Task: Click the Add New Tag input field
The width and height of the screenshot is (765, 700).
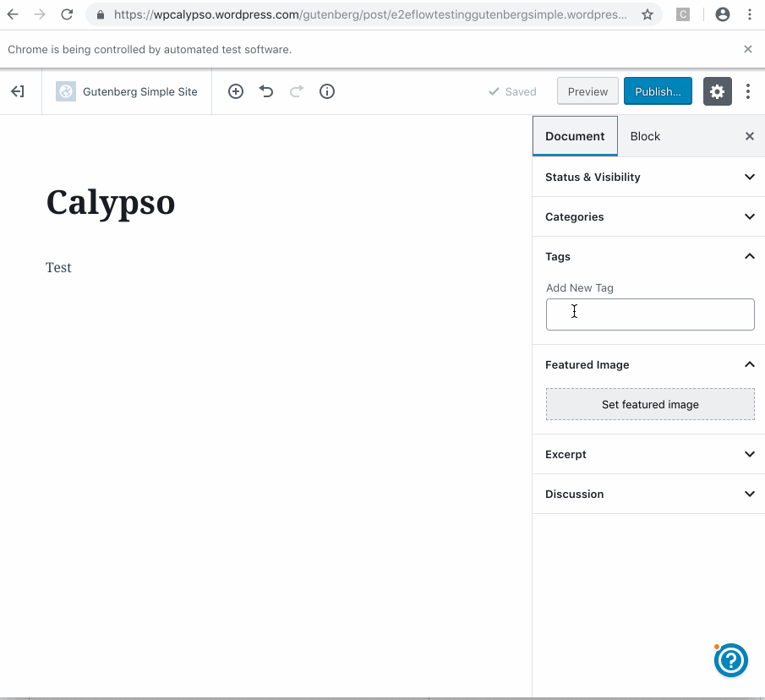Action: click(650, 314)
